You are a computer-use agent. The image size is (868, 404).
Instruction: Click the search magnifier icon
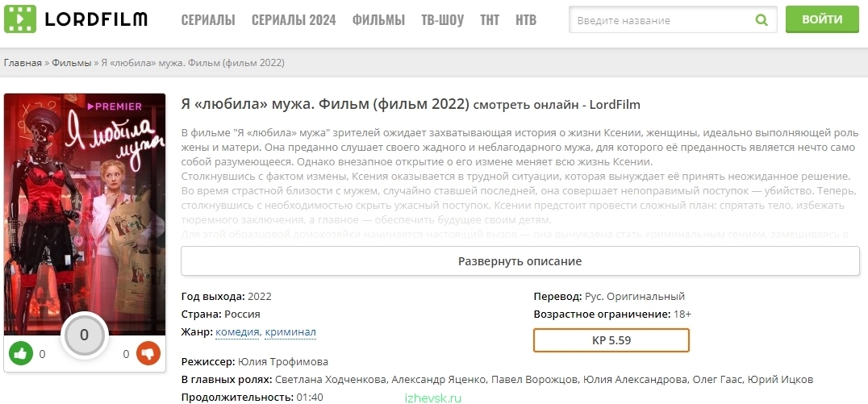point(762,20)
